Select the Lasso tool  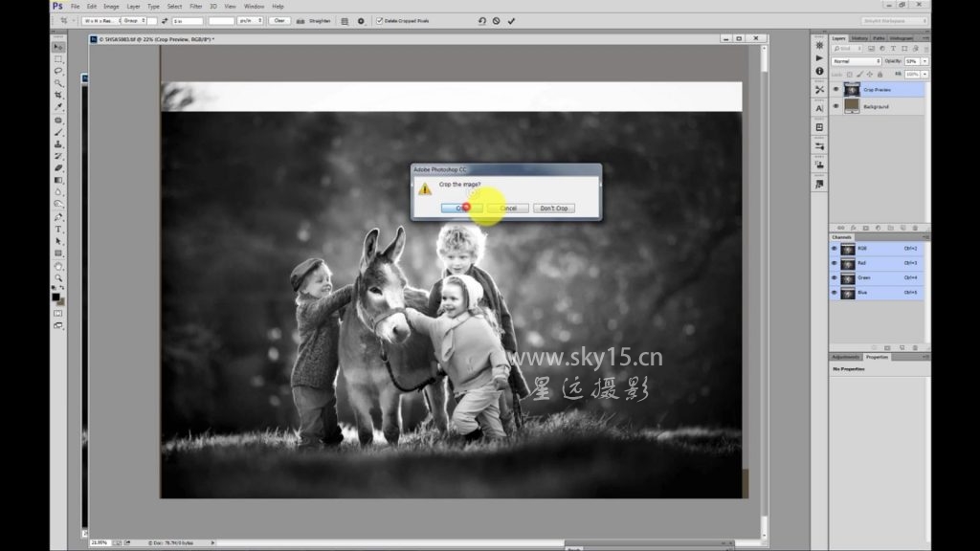pos(58,71)
